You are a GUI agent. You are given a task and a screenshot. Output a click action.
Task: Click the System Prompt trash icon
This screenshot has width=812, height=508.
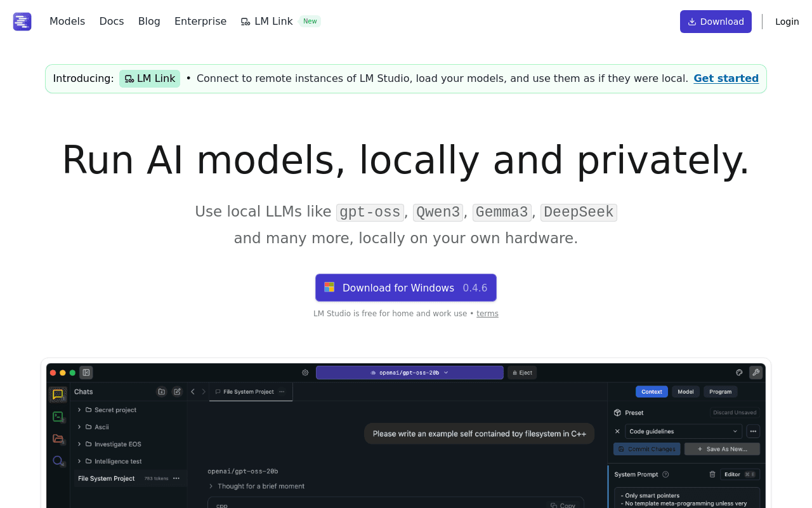tap(712, 474)
